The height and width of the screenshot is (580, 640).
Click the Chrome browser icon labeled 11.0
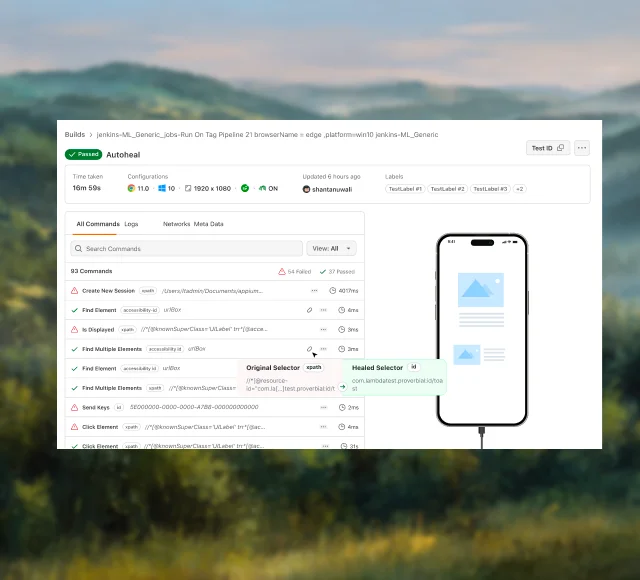pos(131,188)
